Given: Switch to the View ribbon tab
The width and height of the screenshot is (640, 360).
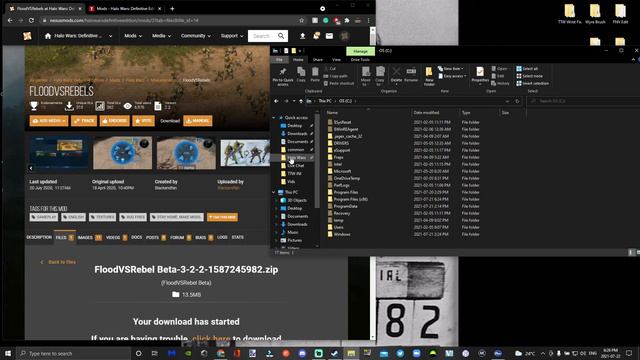Looking at the screenshot, I should point(336,60).
